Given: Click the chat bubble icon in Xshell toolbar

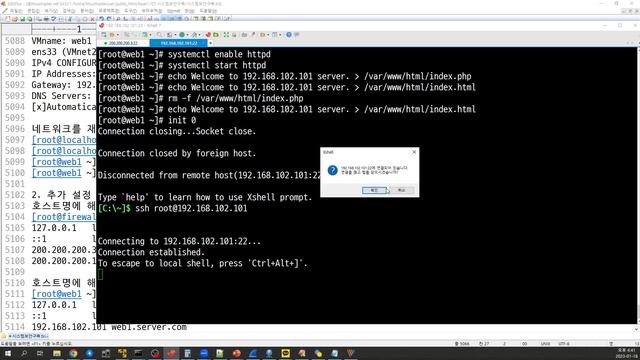Looking at the screenshot, I should [x=297, y=35].
